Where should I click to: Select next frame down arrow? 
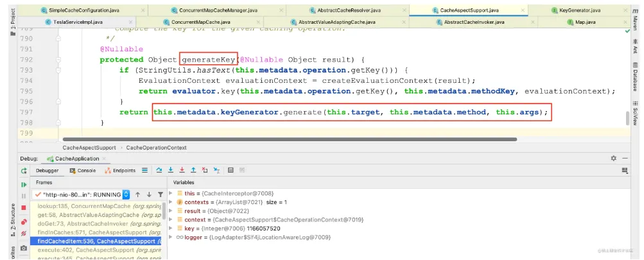(x=149, y=195)
